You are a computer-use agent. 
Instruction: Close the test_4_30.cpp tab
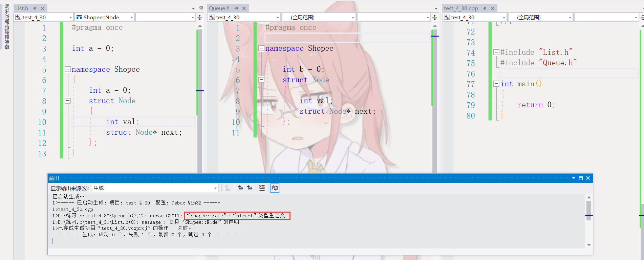point(493,8)
